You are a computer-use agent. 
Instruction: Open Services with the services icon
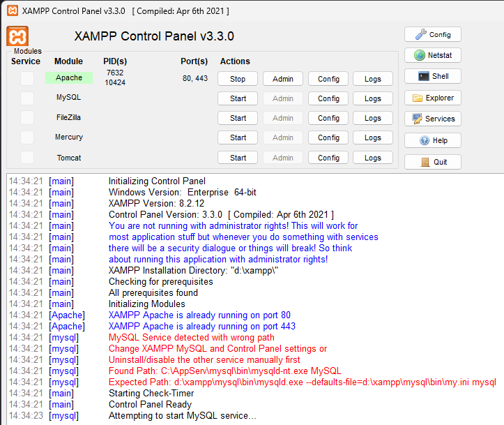click(433, 119)
